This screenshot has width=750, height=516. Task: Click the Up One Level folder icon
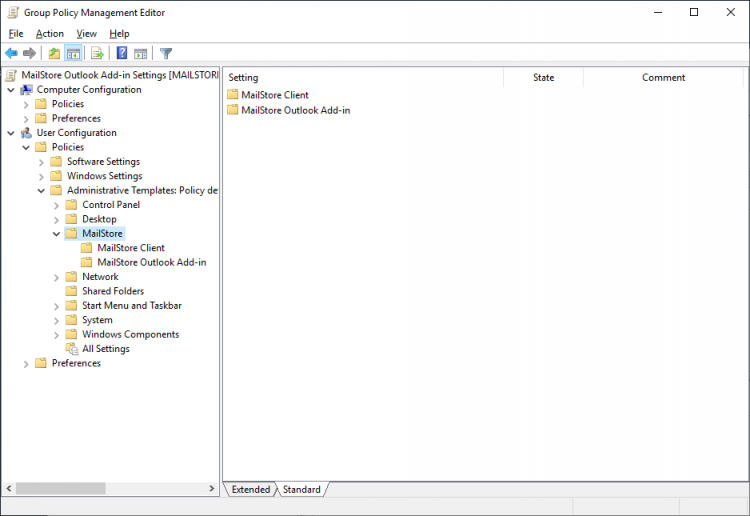tap(54, 53)
